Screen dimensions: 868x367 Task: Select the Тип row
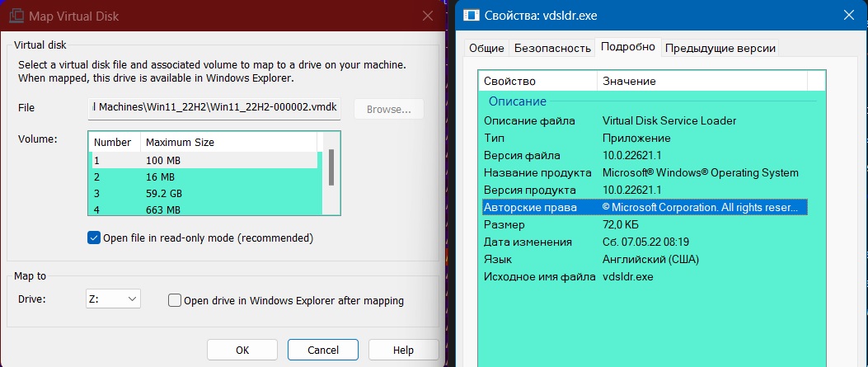(645, 138)
